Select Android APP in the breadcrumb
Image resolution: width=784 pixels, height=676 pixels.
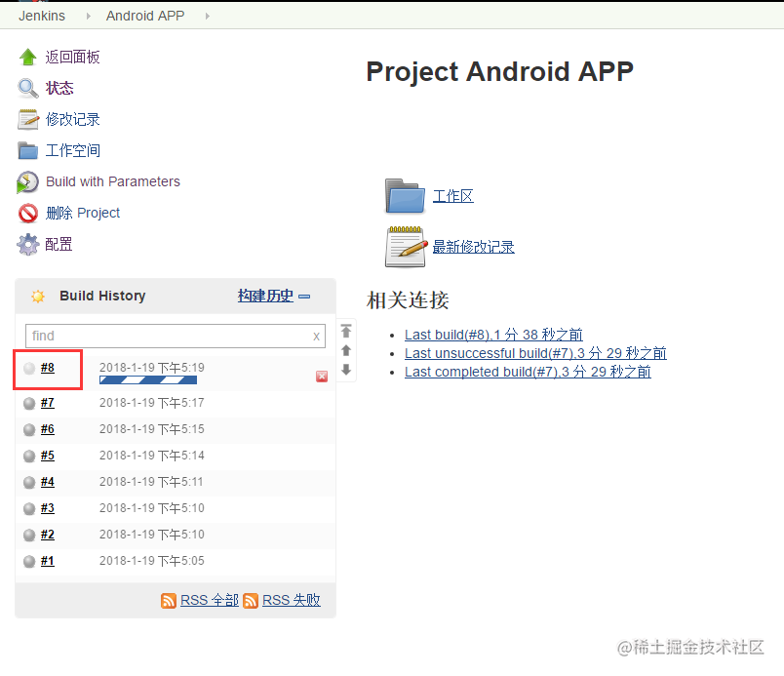click(145, 16)
